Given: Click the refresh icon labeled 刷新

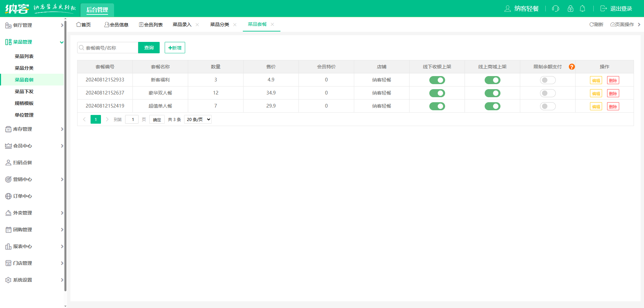Looking at the screenshot, I should tap(596, 24).
